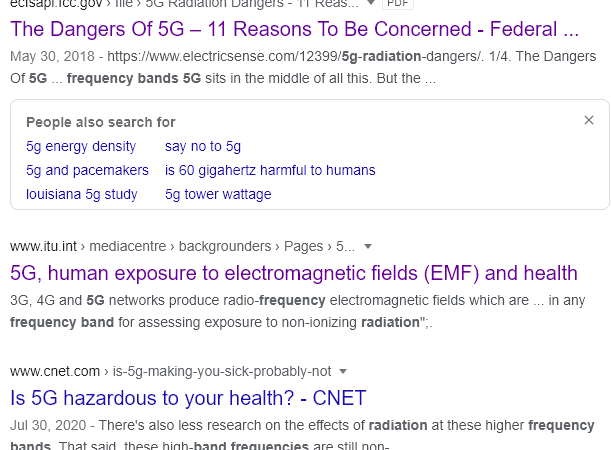
Task: Open cnet.com result dropdown arrow
Action: point(343,372)
